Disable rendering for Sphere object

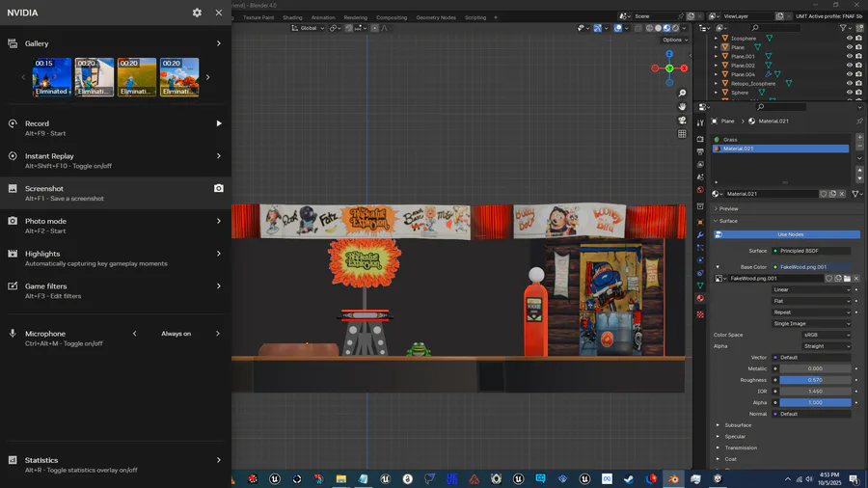858,93
